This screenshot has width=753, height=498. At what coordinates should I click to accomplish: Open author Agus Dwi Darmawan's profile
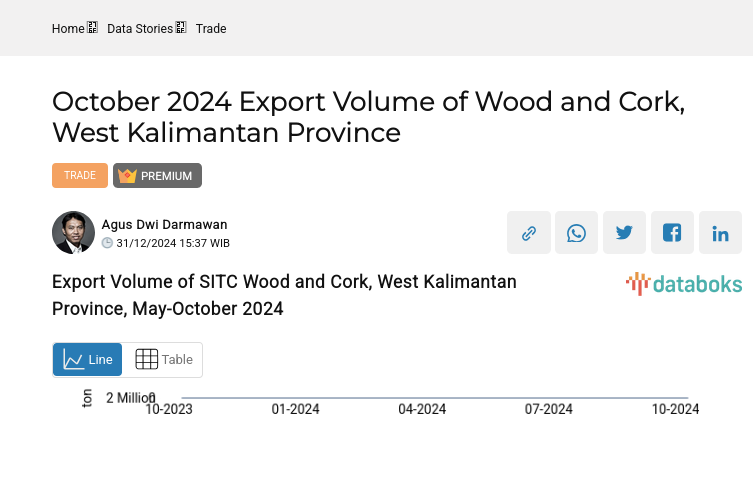[164, 225]
